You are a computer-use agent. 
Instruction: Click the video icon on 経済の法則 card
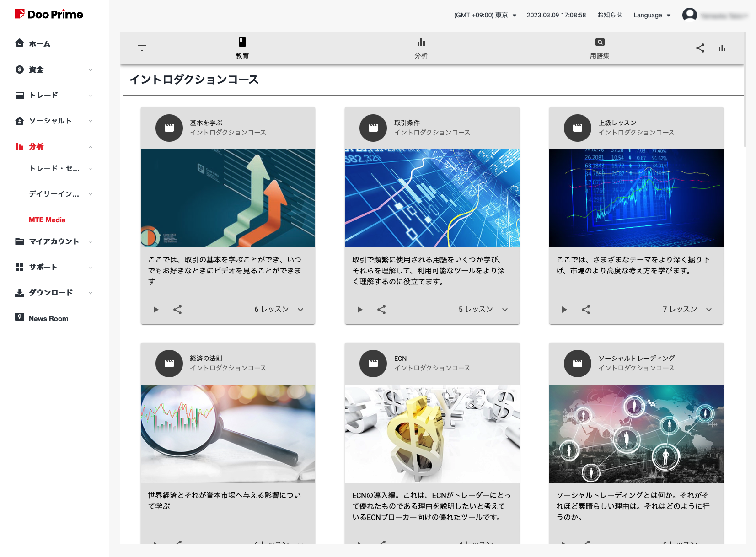[x=169, y=364]
